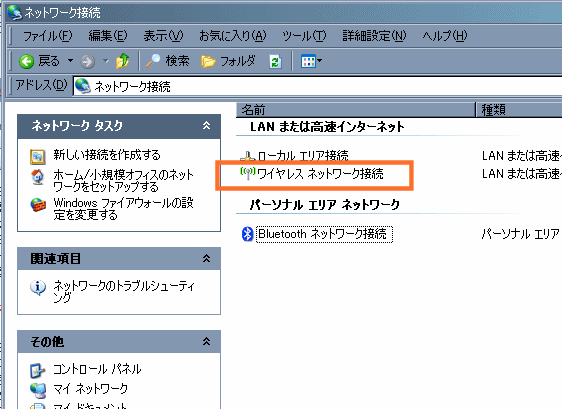
Task: Click the network globe icon in address bar
Action: pyautogui.click(x=83, y=86)
